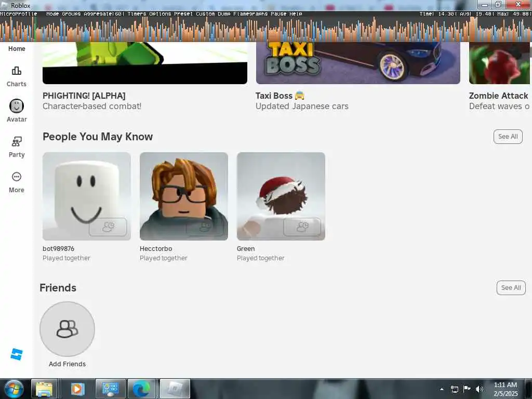Image resolution: width=532 pixels, height=399 pixels.
Task: Click 'Played together' under Hecctorbo
Action: click(x=164, y=258)
